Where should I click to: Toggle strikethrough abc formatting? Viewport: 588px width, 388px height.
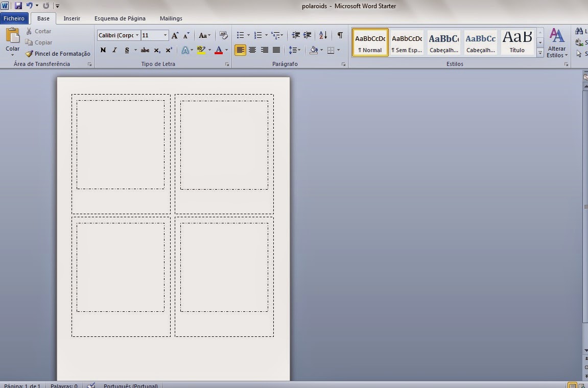tap(145, 50)
